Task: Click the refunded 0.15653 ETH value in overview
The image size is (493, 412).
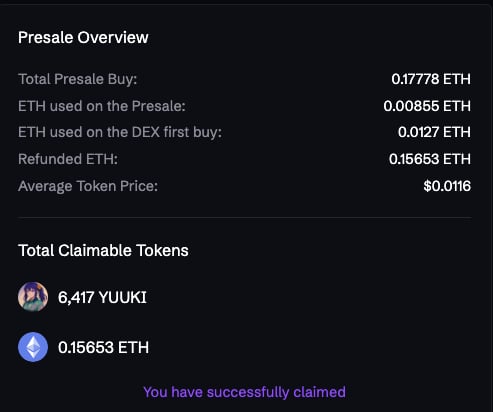Action: (430, 159)
